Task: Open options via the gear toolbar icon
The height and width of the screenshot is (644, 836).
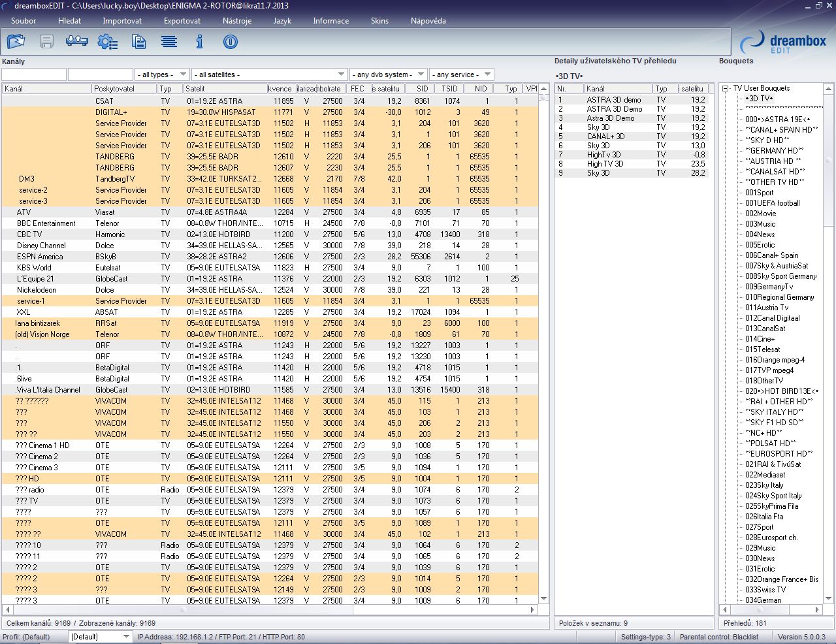Action: click(108, 42)
